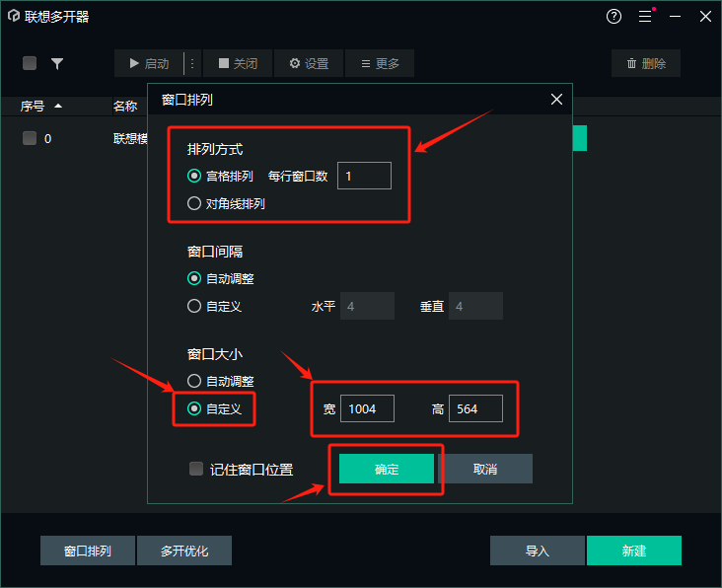Click the 宽 width input field
Screen dimensions: 722x588
pyautogui.click(x=367, y=408)
